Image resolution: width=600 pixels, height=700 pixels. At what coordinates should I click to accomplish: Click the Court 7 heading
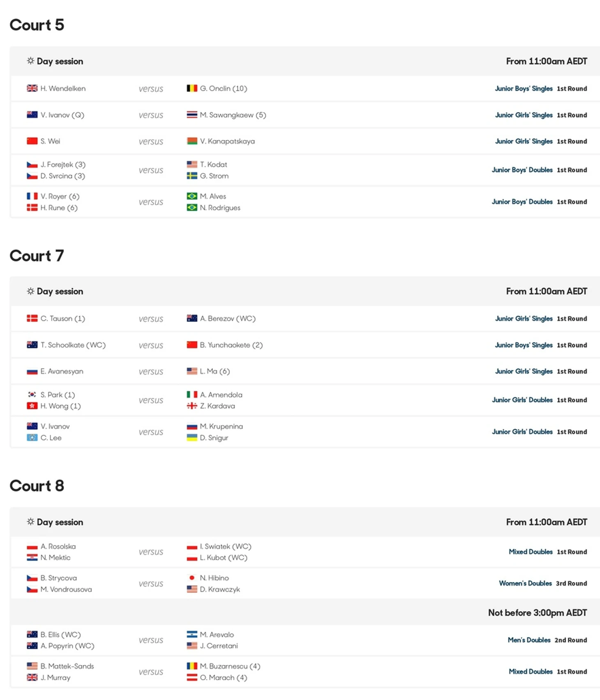(x=37, y=256)
